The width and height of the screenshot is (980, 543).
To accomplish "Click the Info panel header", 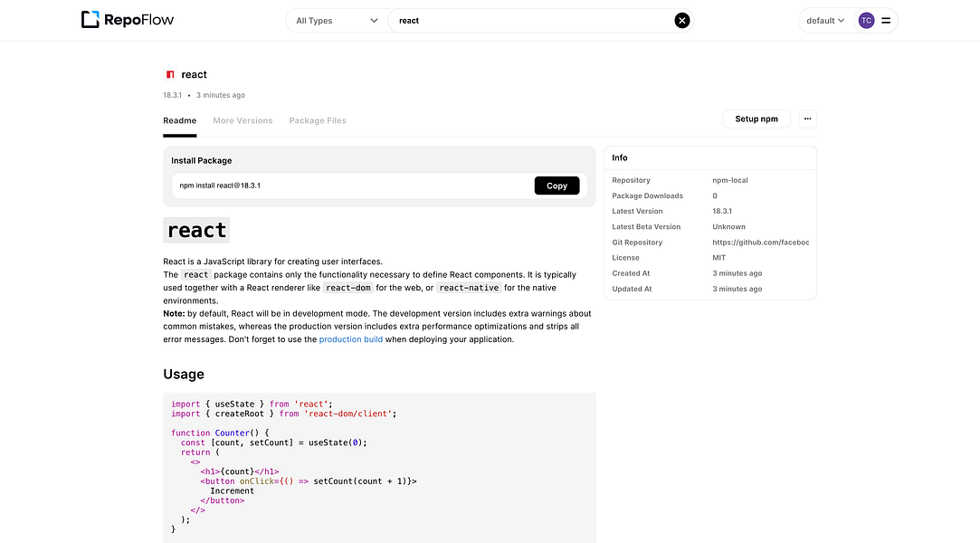I will pos(710,158).
